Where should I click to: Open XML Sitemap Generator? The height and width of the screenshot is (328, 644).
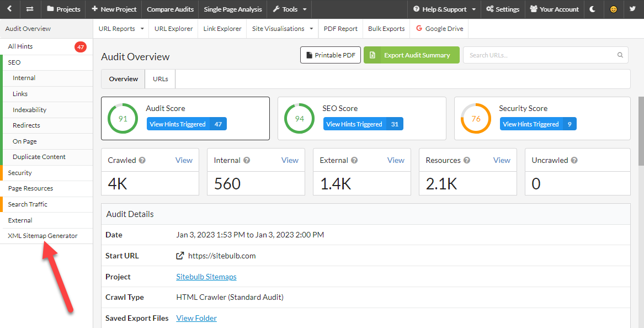[x=47, y=236]
